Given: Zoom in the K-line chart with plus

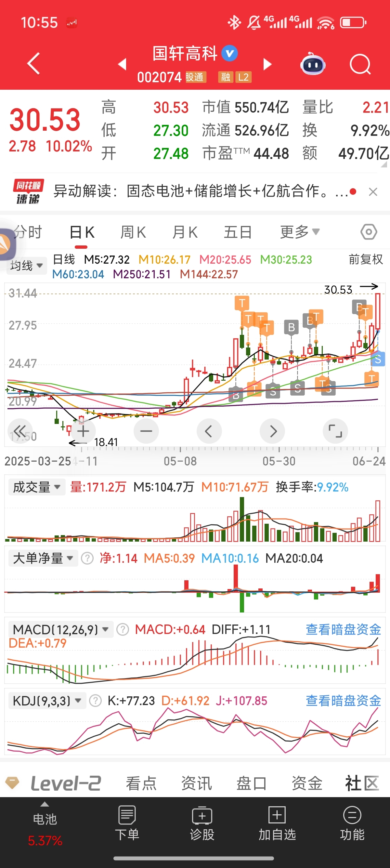Looking at the screenshot, I should pyautogui.click(x=83, y=431).
